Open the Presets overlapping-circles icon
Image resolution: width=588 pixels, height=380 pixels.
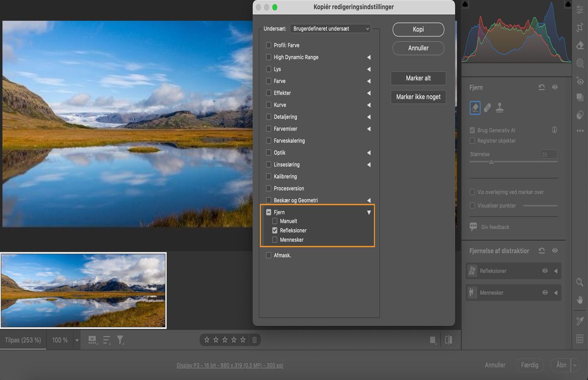click(x=580, y=115)
